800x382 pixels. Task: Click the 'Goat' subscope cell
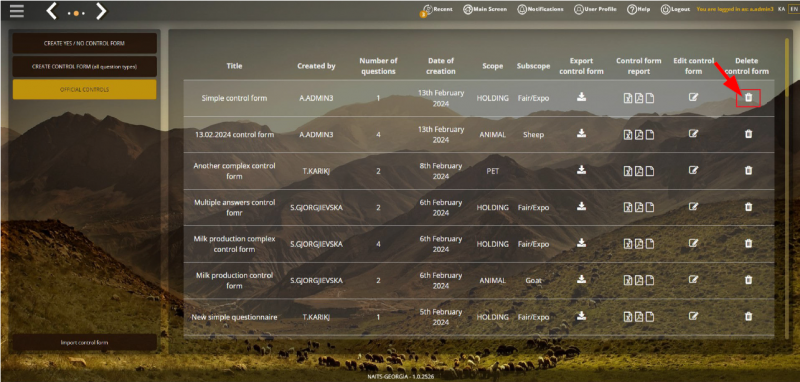pyautogui.click(x=533, y=281)
